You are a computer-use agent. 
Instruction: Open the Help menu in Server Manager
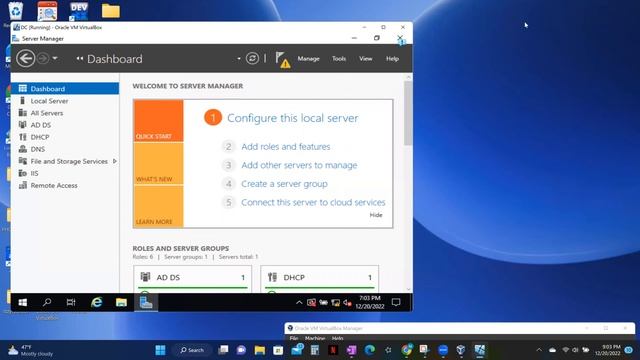click(x=392, y=59)
